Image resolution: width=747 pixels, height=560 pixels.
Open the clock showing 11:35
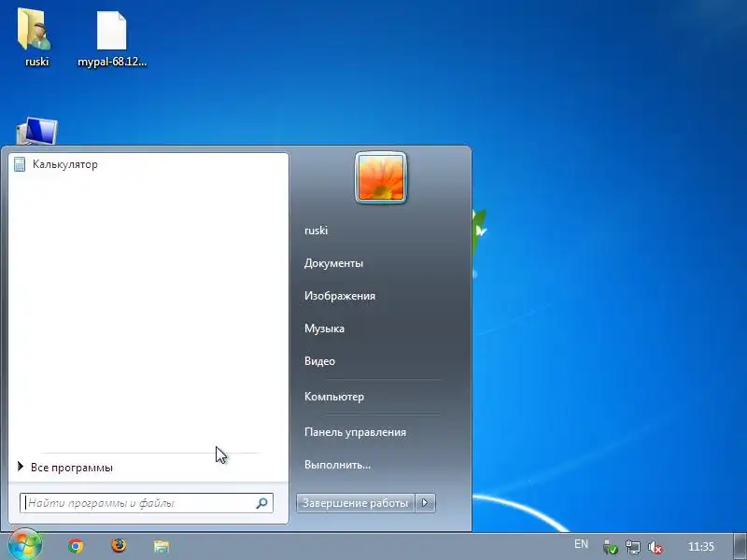coord(701,546)
